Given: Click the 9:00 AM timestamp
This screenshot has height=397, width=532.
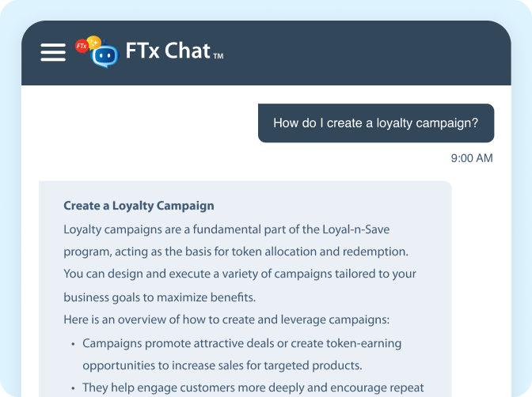Looking at the screenshot, I should (472, 158).
